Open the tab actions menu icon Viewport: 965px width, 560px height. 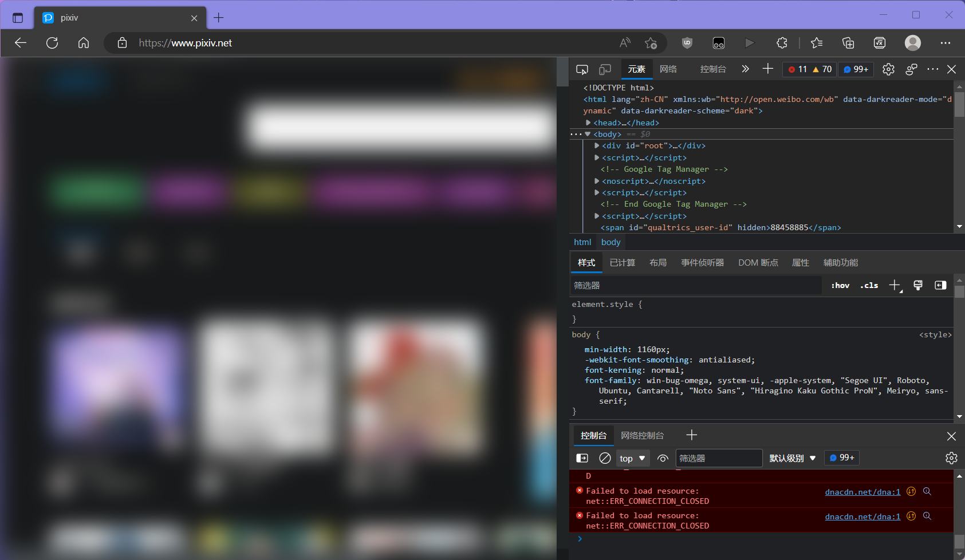tap(18, 18)
